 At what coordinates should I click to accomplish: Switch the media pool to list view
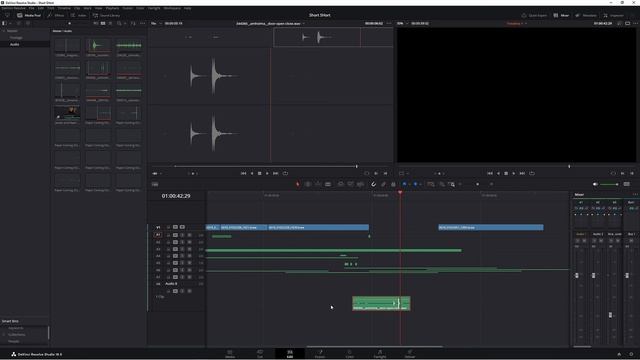[x=110, y=23]
